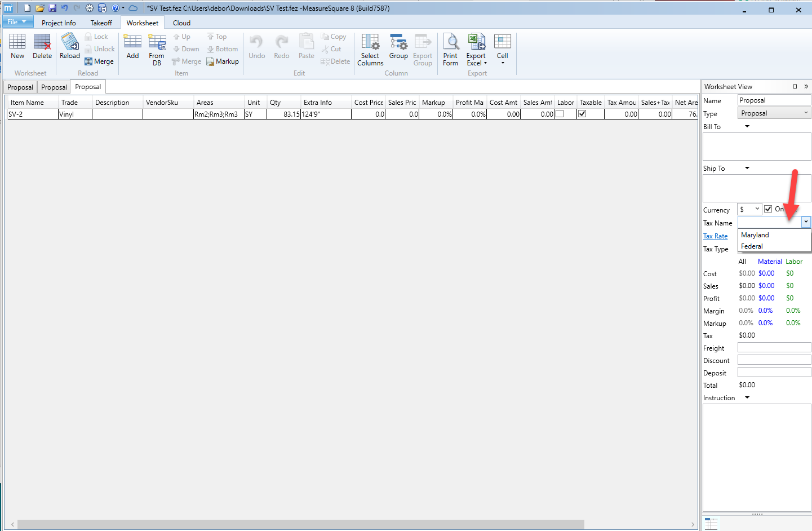Click in the Discount input field
This screenshot has height=531, width=812.
tap(774, 360)
